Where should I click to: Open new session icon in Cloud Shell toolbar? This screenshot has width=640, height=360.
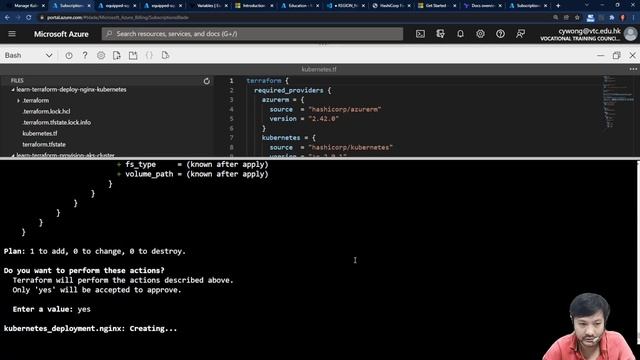[x=133, y=55]
